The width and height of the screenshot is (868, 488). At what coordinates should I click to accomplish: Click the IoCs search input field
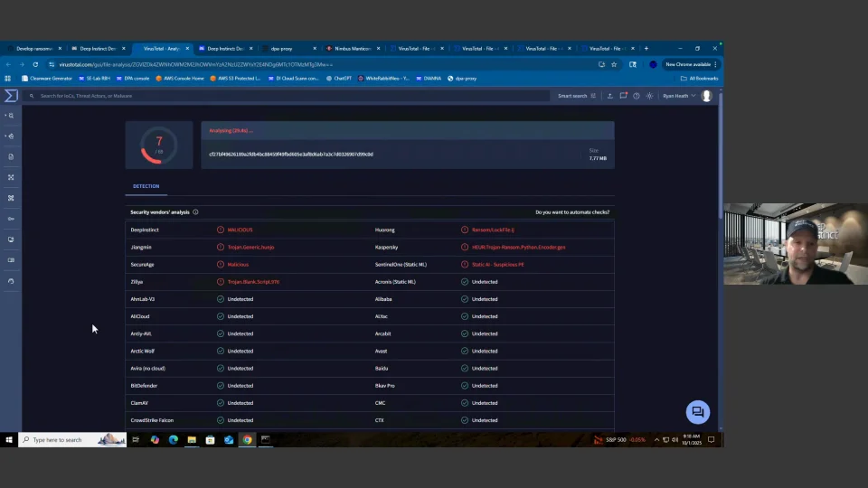point(288,96)
